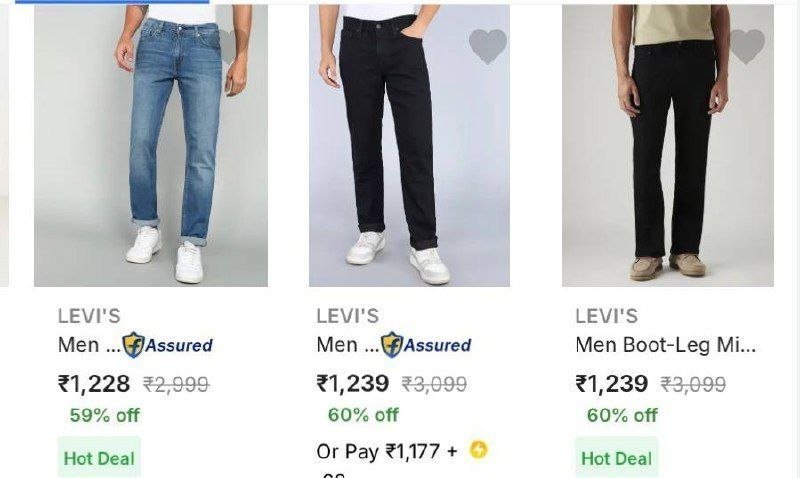Toggle wishlist heart on Boot-Leg jeans
The height and width of the screenshot is (478, 800).
pyautogui.click(x=746, y=46)
